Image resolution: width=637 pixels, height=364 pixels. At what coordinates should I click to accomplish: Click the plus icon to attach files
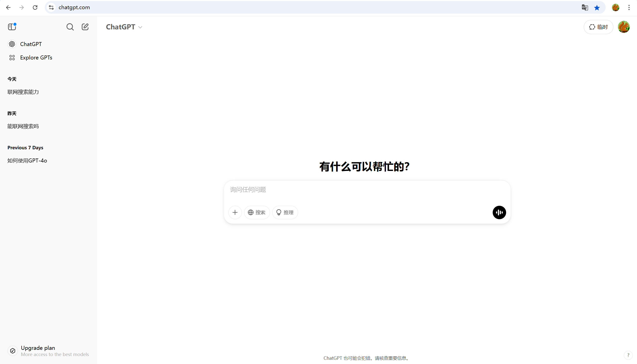235,212
